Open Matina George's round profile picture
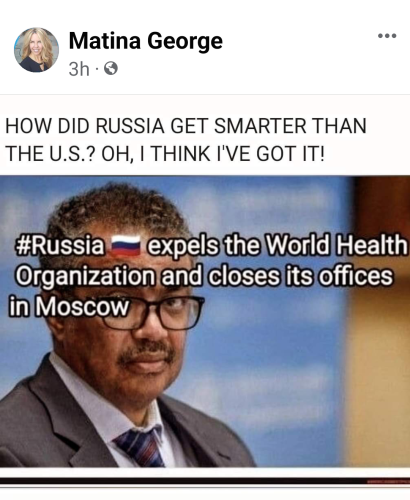410x500 pixels. pos(36,50)
